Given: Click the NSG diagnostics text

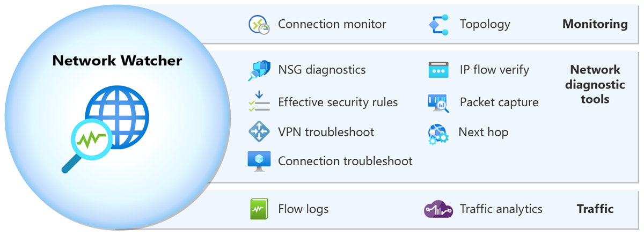Looking at the screenshot, I should [x=321, y=70].
